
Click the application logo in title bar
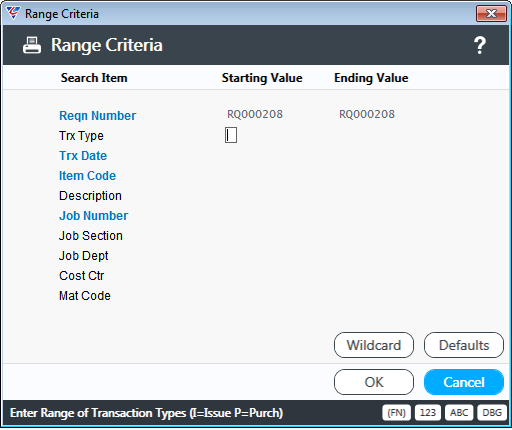13,13
